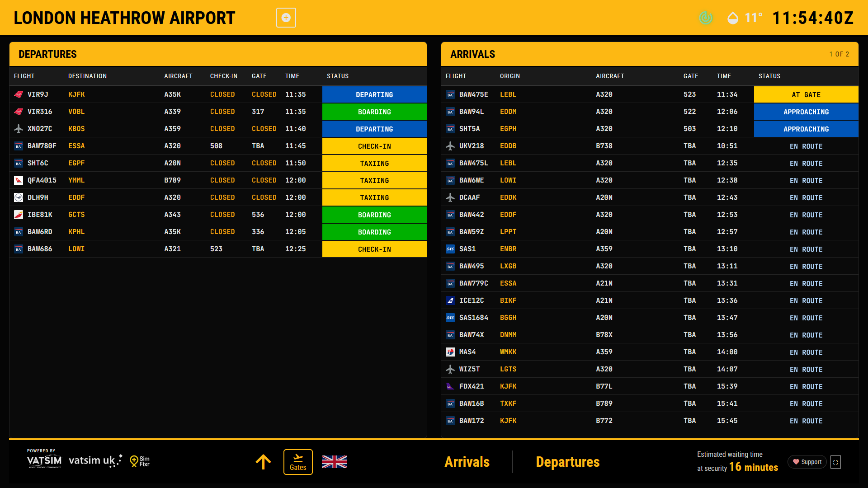Viewport: 868px width, 488px height.
Task: Open the VATSIM logo link
Action: pyautogui.click(x=44, y=460)
